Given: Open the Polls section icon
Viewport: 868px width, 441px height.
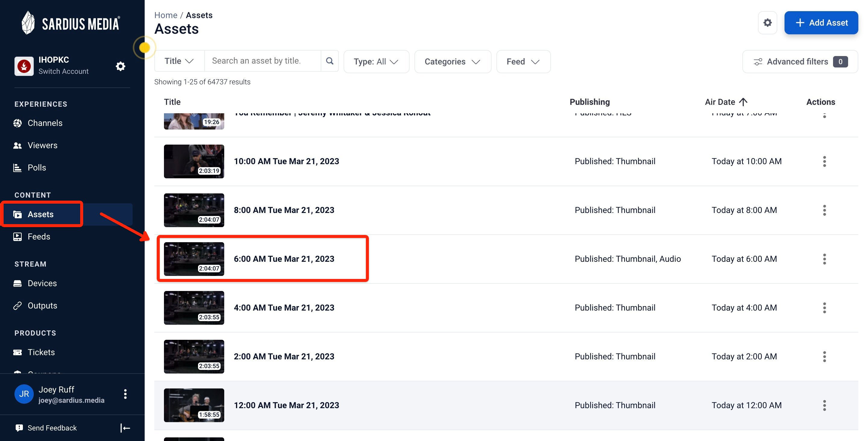Looking at the screenshot, I should pyautogui.click(x=18, y=167).
